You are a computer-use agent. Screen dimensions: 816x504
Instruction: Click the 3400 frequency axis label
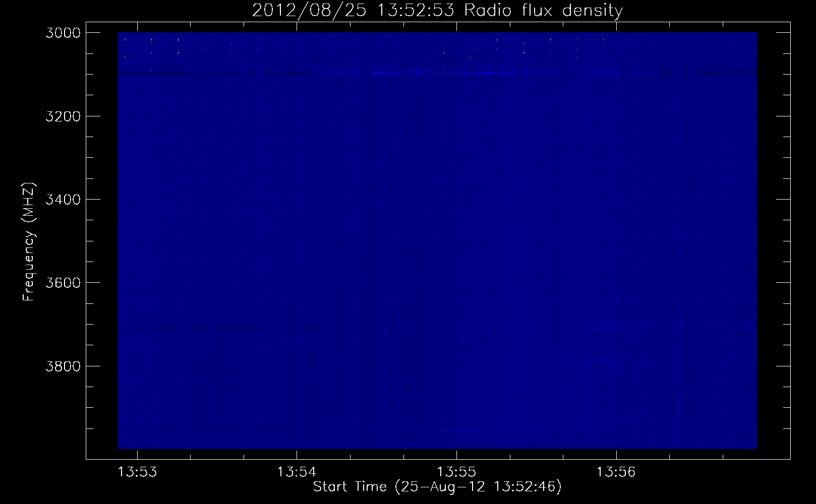[x=63, y=200]
